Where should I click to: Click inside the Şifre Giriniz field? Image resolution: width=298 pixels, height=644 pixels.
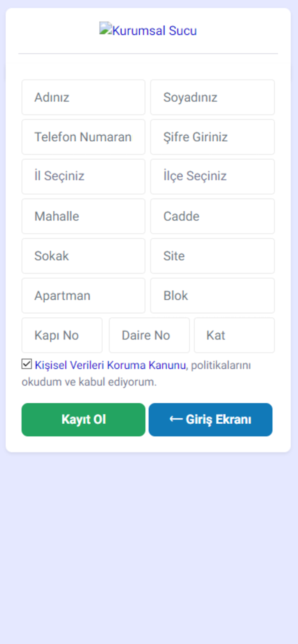[x=212, y=137]
